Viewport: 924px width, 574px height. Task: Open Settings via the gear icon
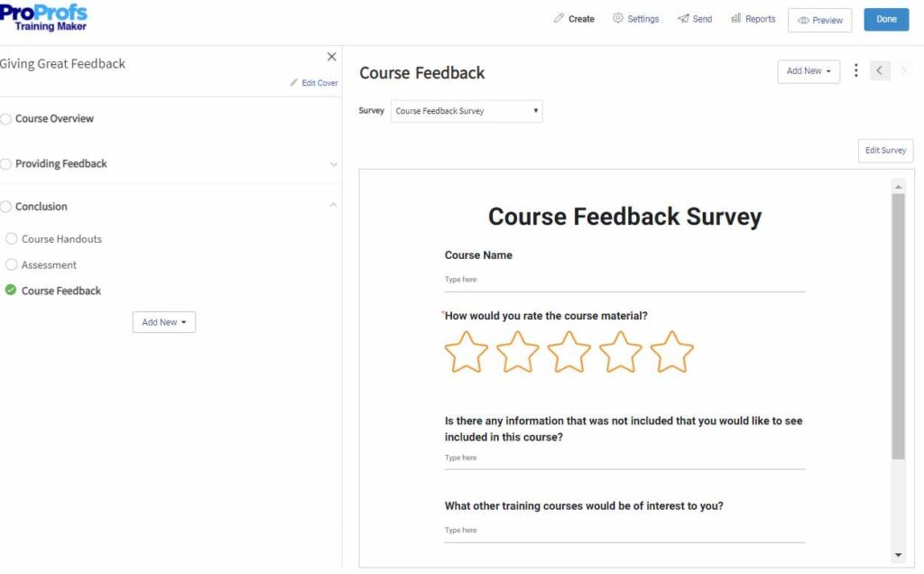coord(619,18)
